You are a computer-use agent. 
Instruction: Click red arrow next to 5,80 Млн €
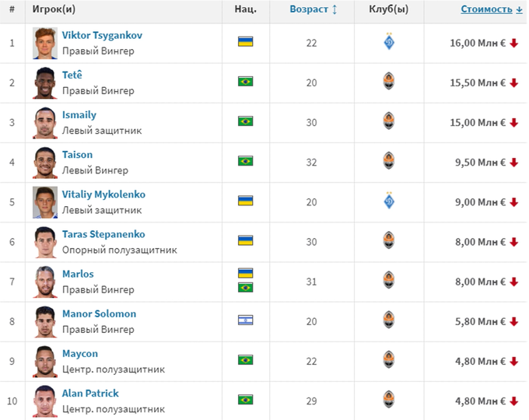click(514, 321)
